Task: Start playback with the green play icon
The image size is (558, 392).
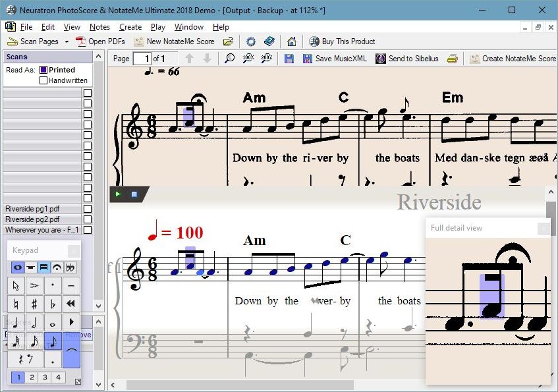Action: (118, 194)
